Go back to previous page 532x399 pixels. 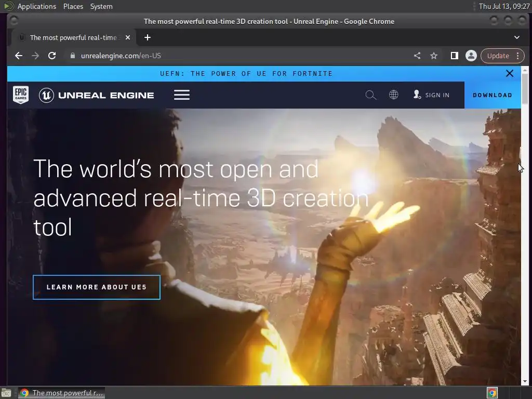pos(19,56)
